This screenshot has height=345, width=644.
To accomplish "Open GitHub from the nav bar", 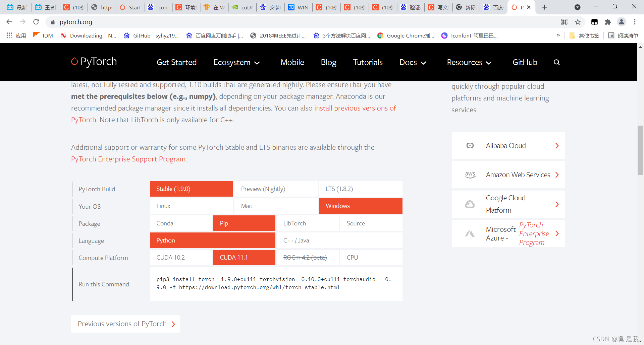I will point(525,62).
